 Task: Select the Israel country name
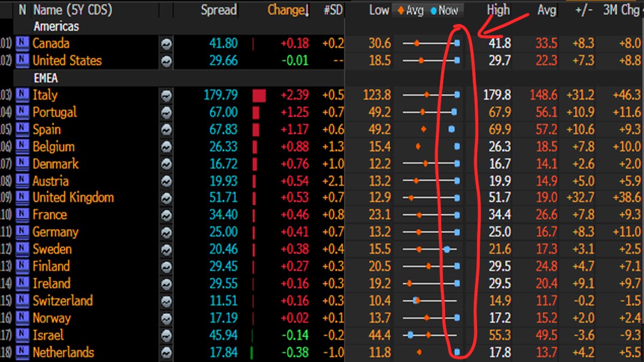[48, 335]
